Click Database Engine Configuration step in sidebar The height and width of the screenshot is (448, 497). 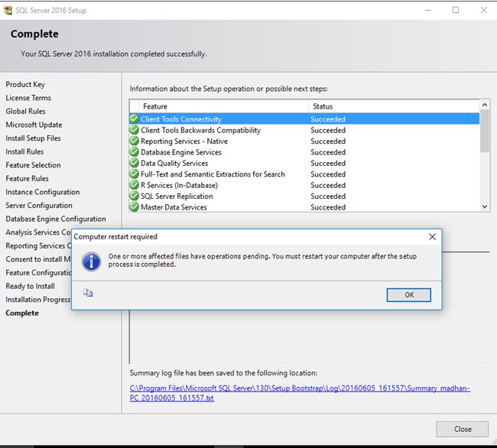pyautogui.click(x=56, y=219)
